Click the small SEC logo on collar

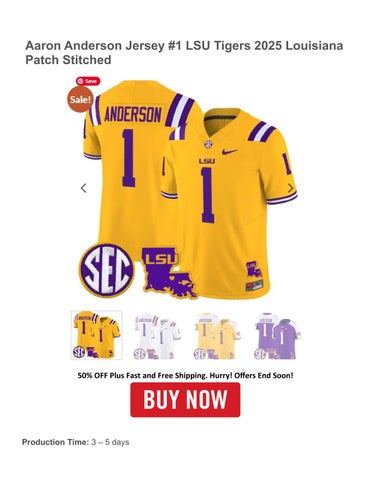[x=208, y=144]
